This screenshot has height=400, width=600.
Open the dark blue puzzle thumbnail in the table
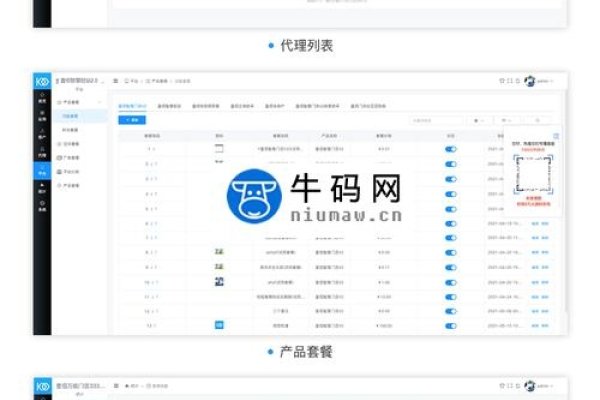point(219,282)
